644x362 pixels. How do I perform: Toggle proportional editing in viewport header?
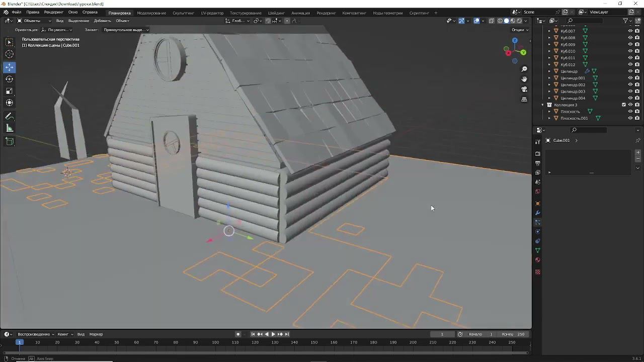click(287, 21)
